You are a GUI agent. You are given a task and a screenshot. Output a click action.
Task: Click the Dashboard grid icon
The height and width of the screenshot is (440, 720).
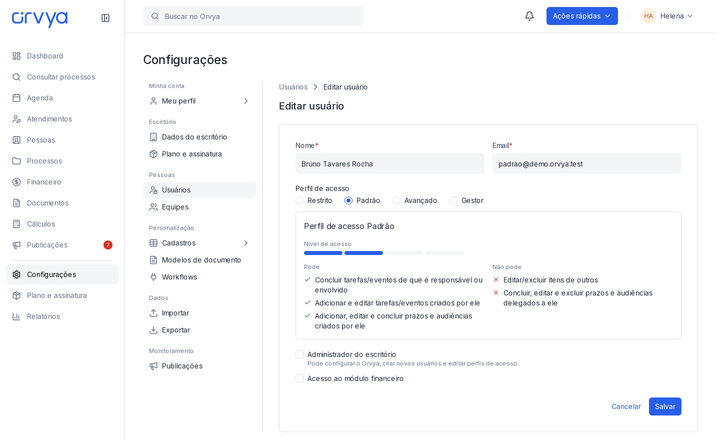[x=17, y=56]
